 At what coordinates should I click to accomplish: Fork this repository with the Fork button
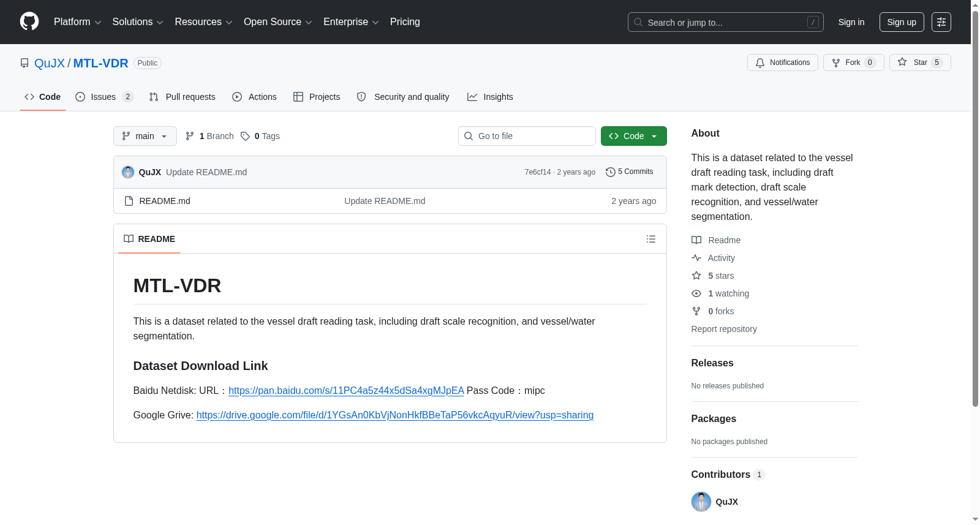pos(854,62)
